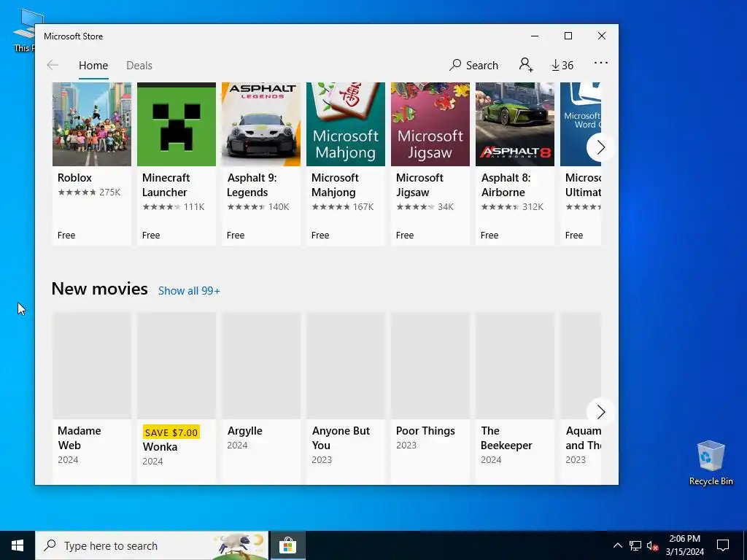Click the Asphalt 8: Airborne title
747x560 pixels.
point(505,184)
